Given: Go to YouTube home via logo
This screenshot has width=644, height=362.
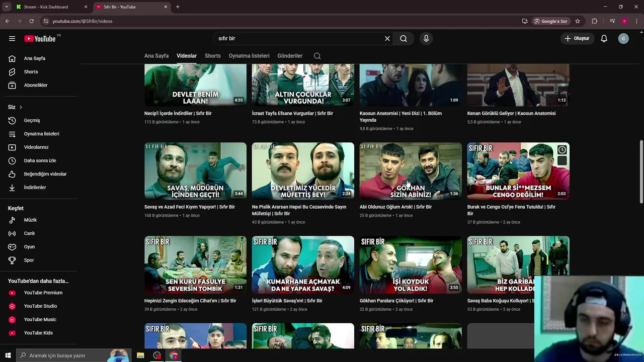Looking at the screenshot, I should (40, 39).
